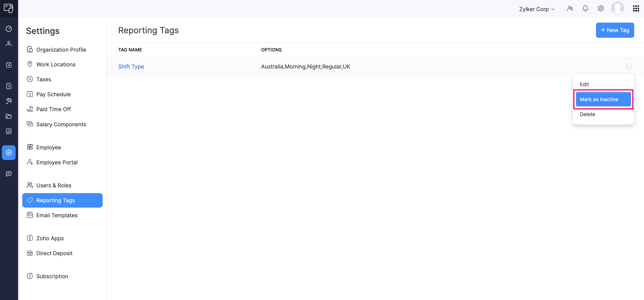
Task: Open the Zoho Payroll logo home
Action: click(9, 8)
